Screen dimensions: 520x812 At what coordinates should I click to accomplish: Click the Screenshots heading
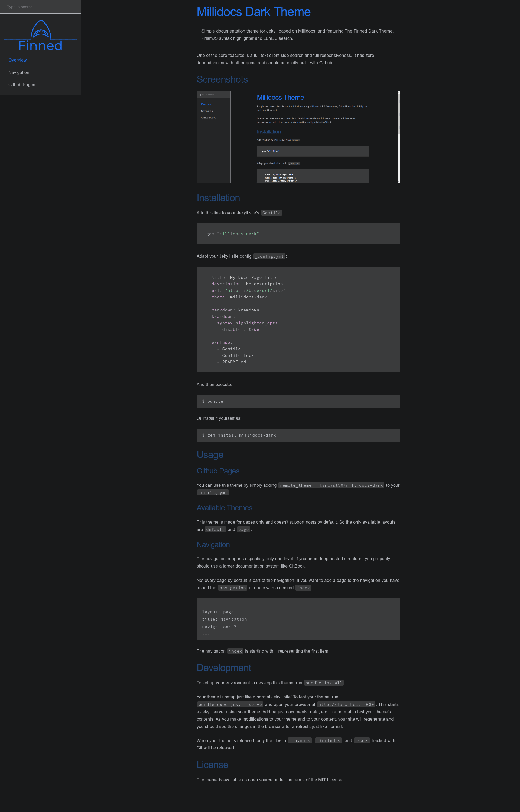[222, 79]
